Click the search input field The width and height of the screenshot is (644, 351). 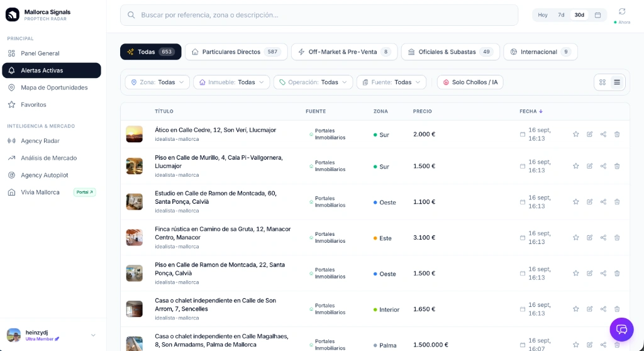(319, 15)
